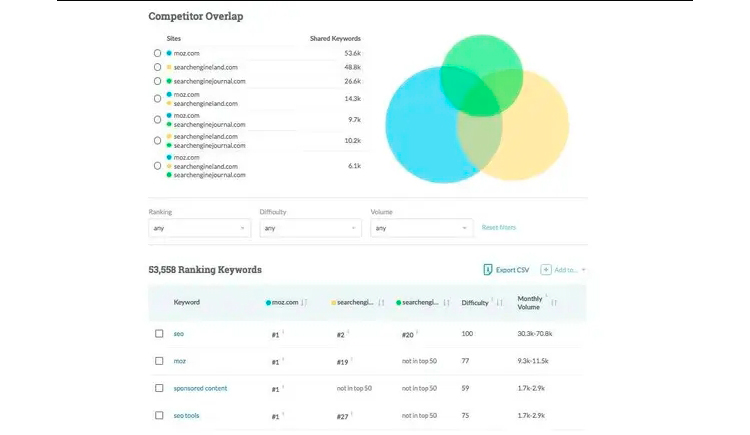The width and height of the screenshot is (750, 435).
Task: Sort by moz.com ranking column arrows
Action: pos(304,303)
